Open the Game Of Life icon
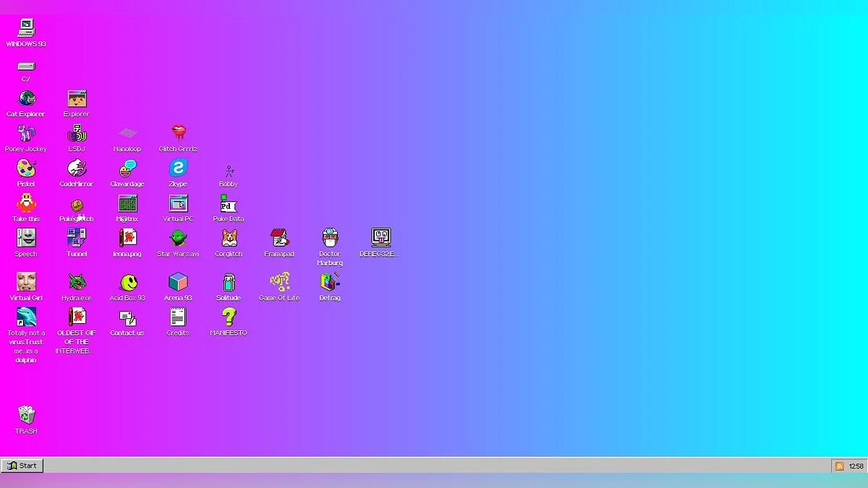Image resolution: width=868 pixels, height=488 pixels. (279, 282)
